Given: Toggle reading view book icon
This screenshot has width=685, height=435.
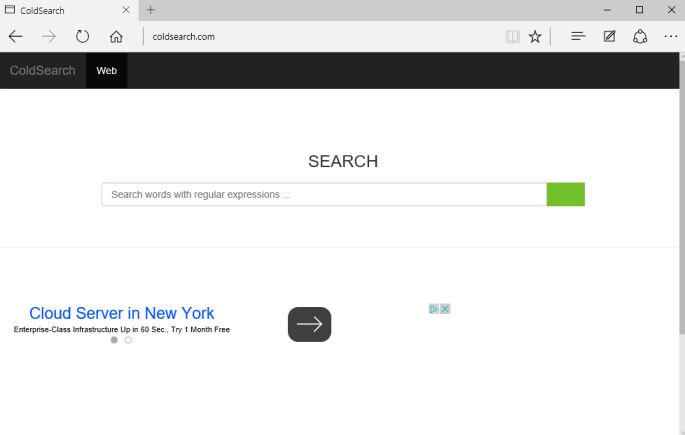Looking at the screenshot, I should [x=512, y=36].
